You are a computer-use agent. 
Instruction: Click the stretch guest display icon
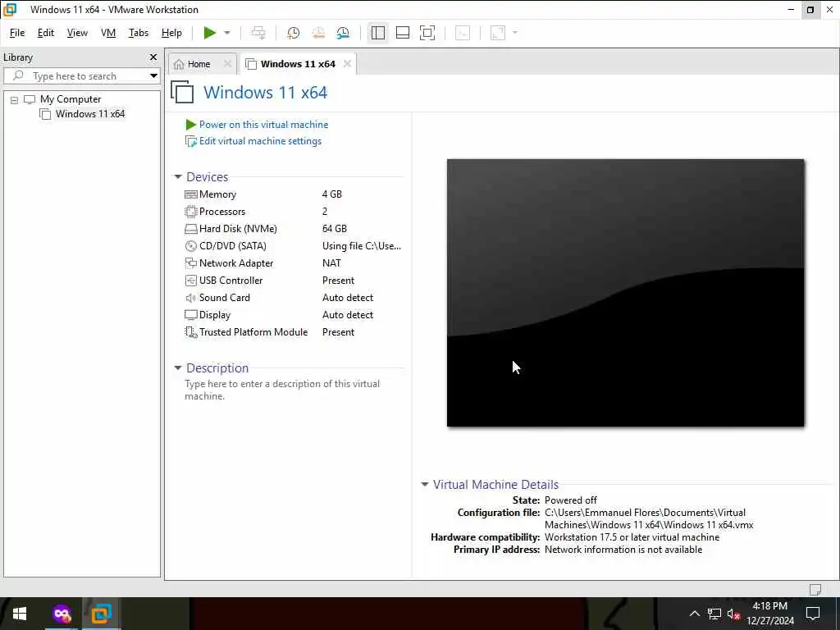point(498,33)
